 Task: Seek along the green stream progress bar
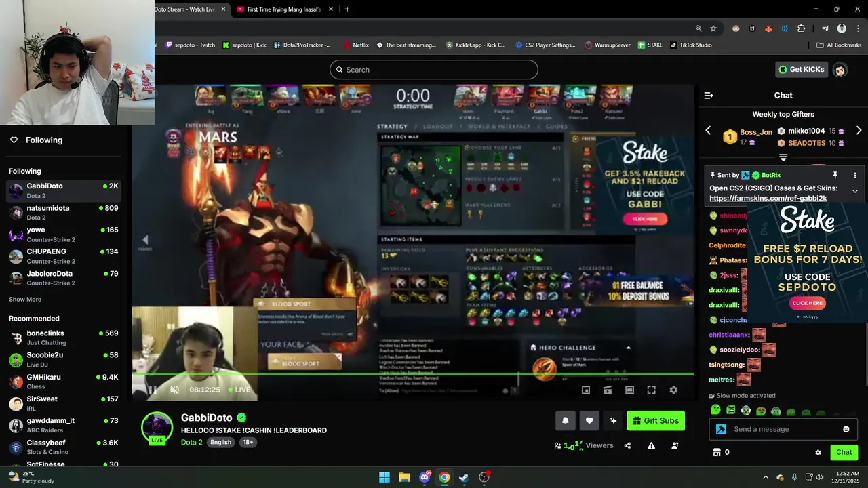(x=413, y=373)
